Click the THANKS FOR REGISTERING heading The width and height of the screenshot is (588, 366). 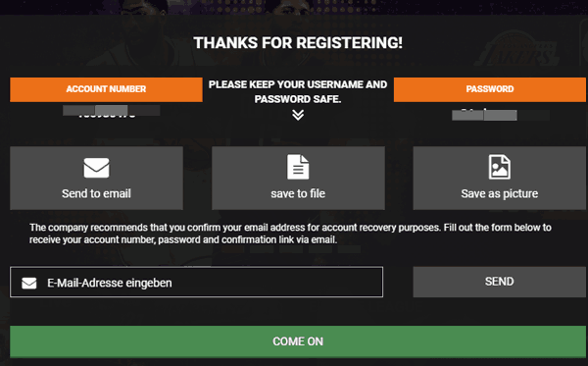(298, 43)
